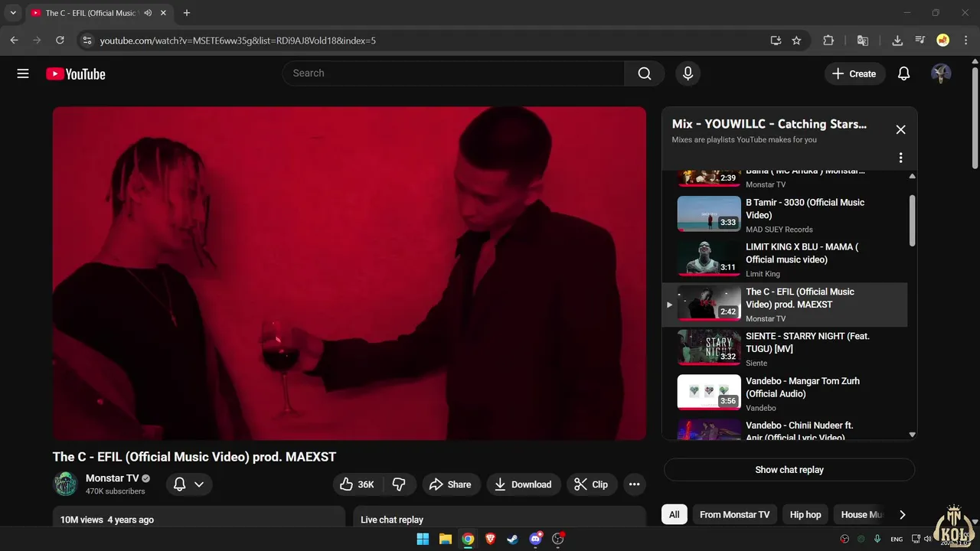Click the Live chat replay header
Viewport: 980px width, 551px height.
[392, 520]
